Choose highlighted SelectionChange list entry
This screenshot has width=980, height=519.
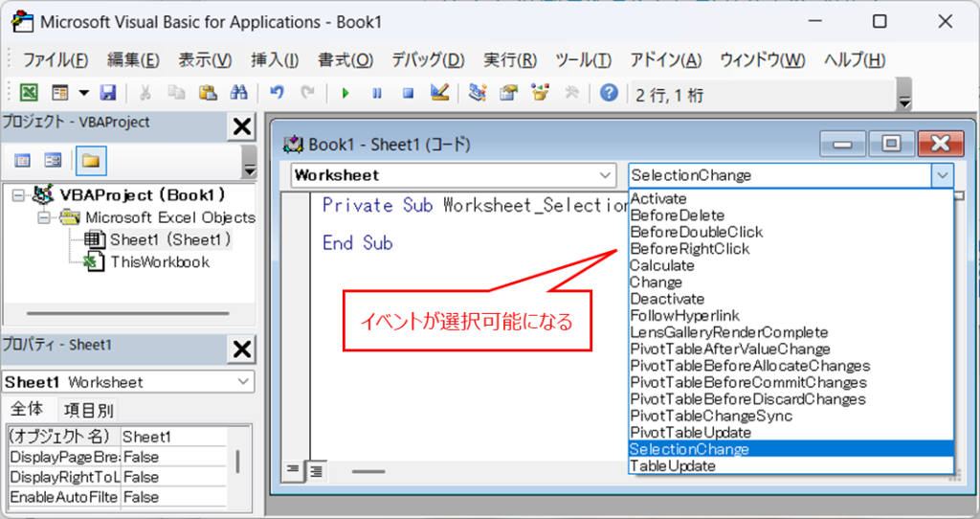(x=791, y=449)
